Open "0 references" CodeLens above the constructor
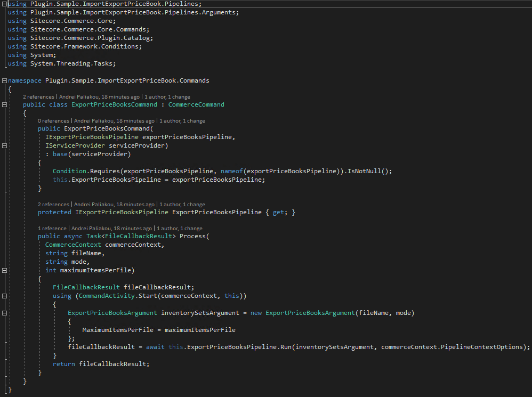 tap(53, 121)
